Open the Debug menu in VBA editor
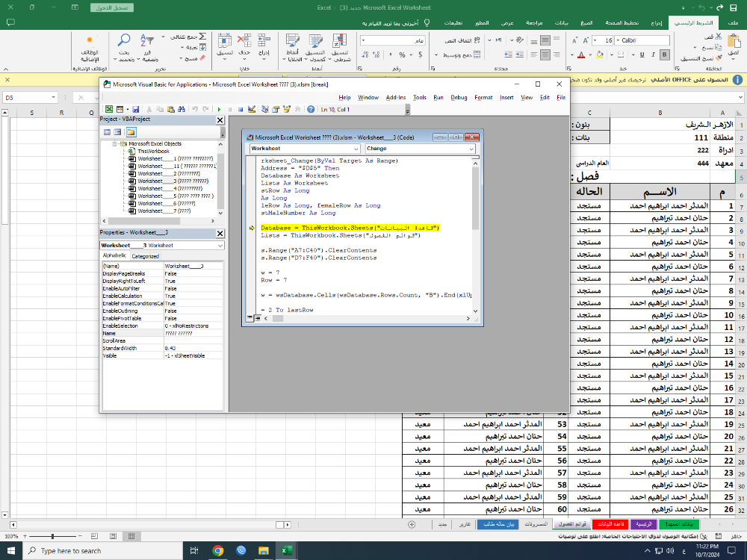 pyautogui.click(x=459, y=98)
